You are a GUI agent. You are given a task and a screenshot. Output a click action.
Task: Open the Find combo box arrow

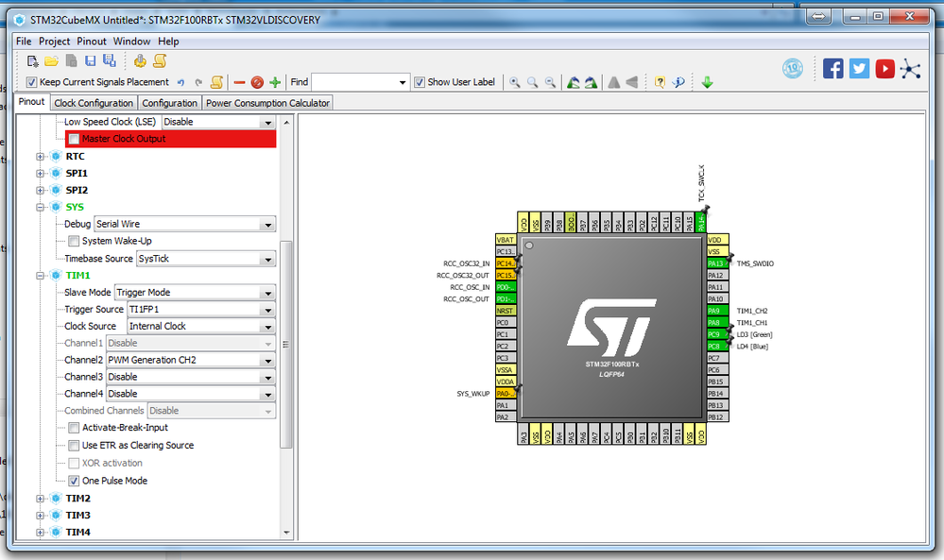pos(403,82)
